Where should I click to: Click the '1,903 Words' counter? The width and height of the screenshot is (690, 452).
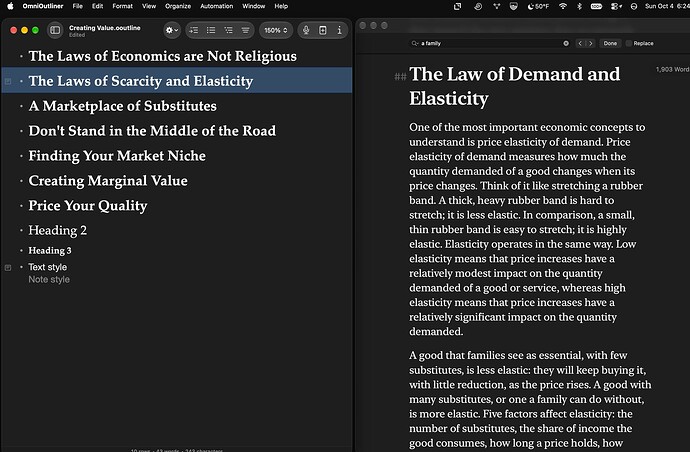[x=672, y=70]
